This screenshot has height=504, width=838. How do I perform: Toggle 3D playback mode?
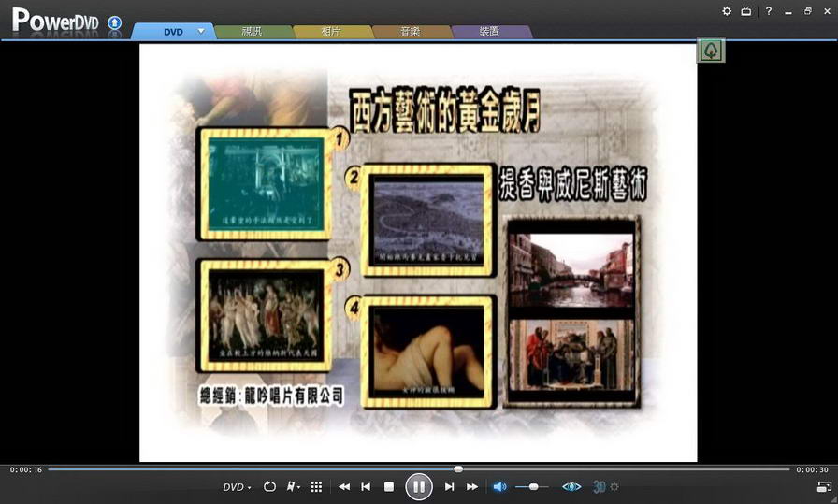(x=600, y=487)
